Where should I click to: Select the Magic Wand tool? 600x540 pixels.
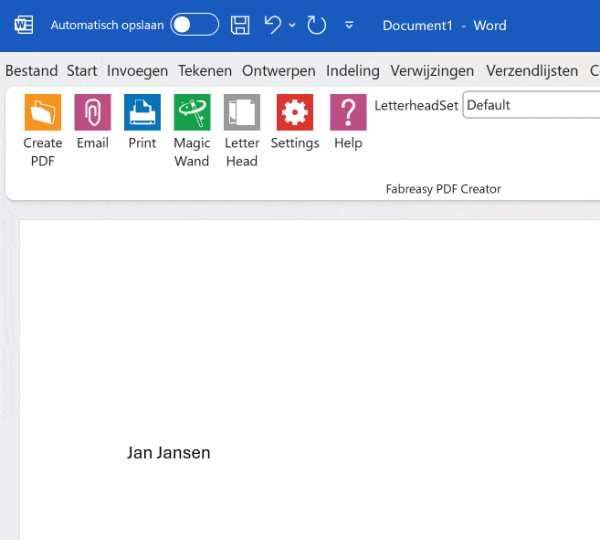tap(192, 113)
